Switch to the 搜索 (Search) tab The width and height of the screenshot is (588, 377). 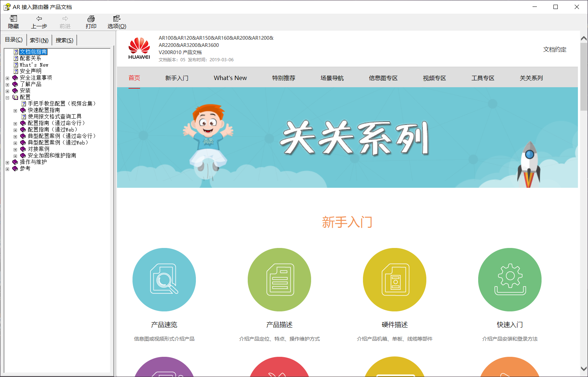pyautogui.click(x=64, y=40)
